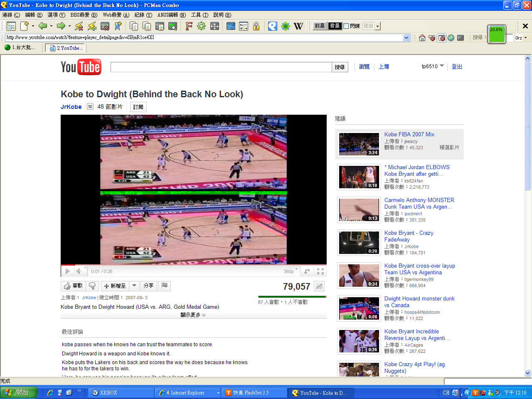Open the address bar URL dropdown
This screenshot has height=399, width=532.
406,38
